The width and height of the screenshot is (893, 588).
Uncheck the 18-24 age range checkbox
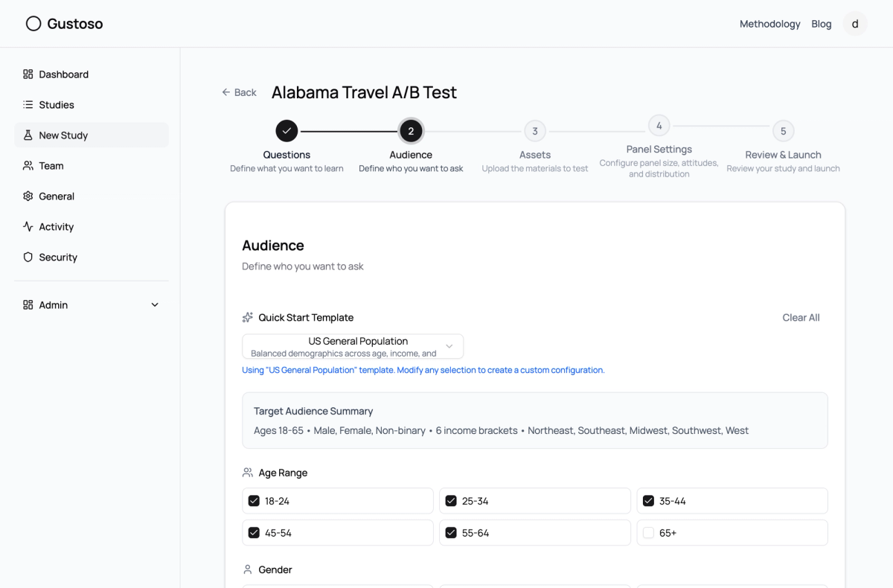click(x=254, y=501)
